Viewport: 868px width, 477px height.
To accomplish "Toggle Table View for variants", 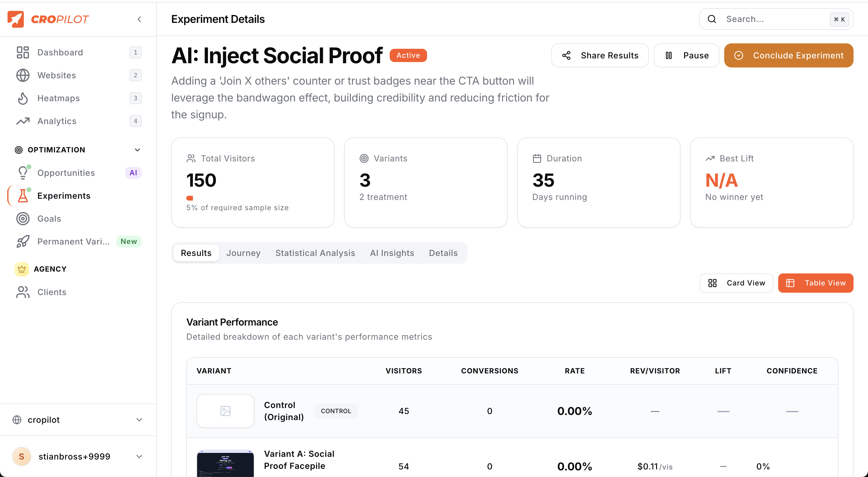I will (816, 283).
